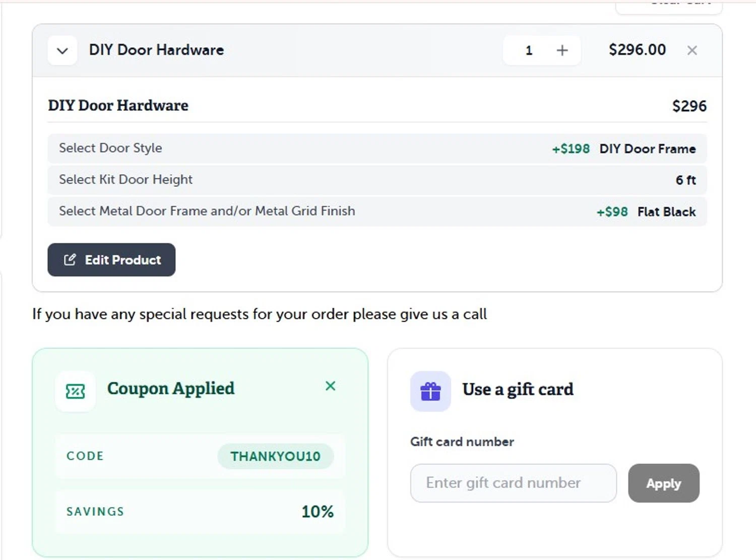Apply the gift card
Viewport: 756px width, 560px height.
[x=664, y=483]
